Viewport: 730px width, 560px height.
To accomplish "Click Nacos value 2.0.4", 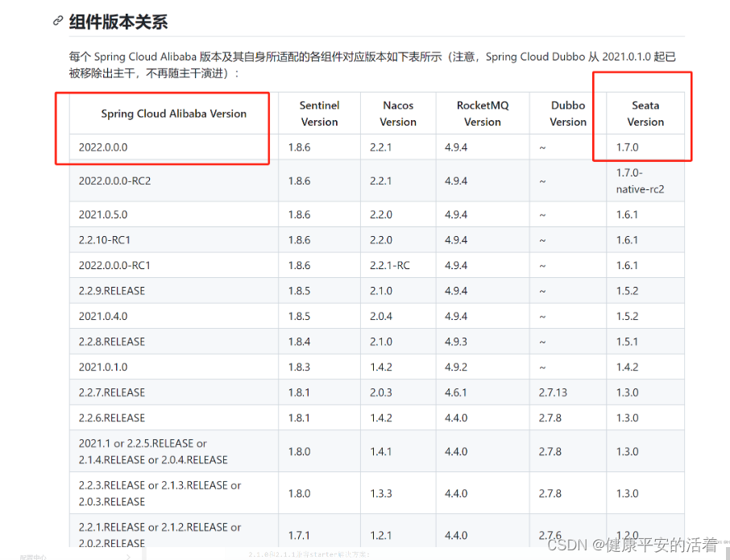I will pos(381,316).
